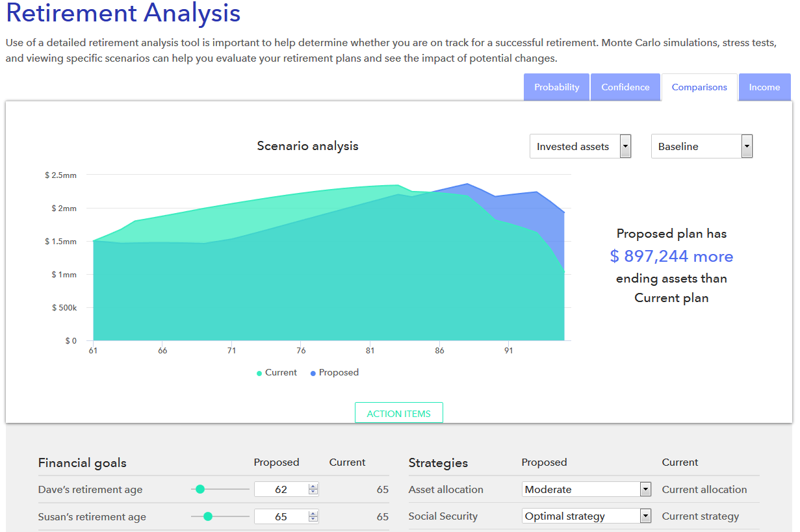This screenshot has height=532, width=800.
Task: Open the Confidence tab
Action: click(x=625, y=87)
